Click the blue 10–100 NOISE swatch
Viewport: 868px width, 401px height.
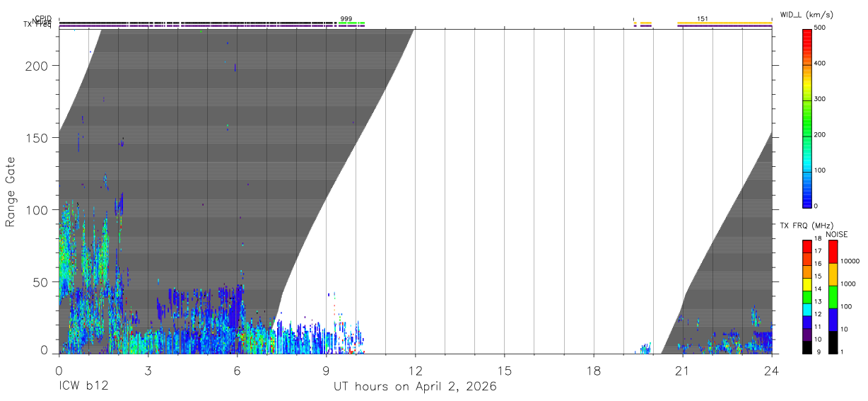click(x=833, y=320)
